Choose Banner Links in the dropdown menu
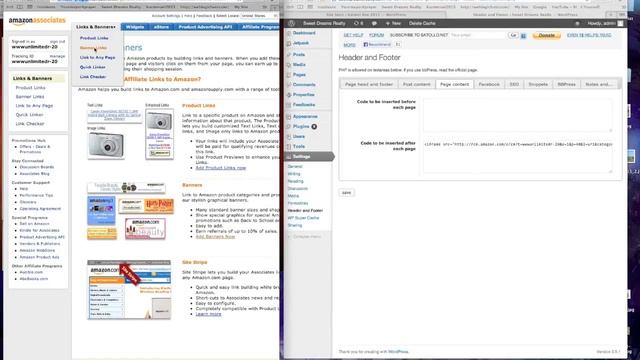Screen dimensions: 640x360 [93, 48]
